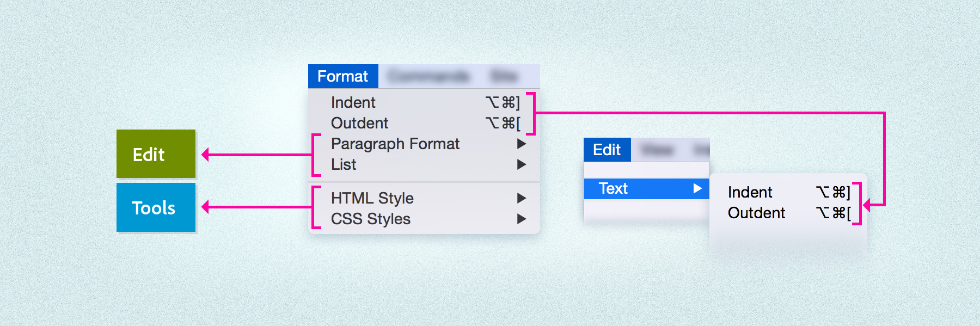Choose Outdent in the Text submenu
The height and width of the screenshot is (326, 980).
[x=756, y=213]
